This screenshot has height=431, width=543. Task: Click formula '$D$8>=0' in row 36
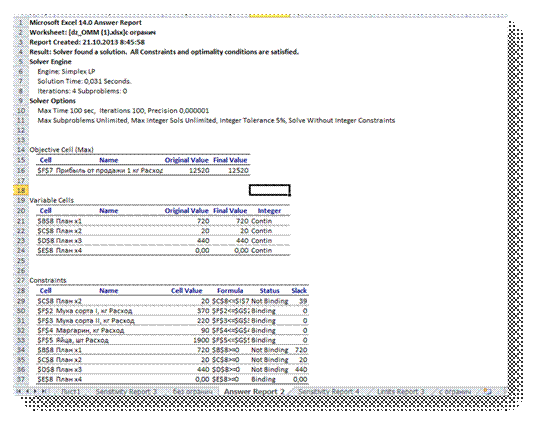coord(226,369)
